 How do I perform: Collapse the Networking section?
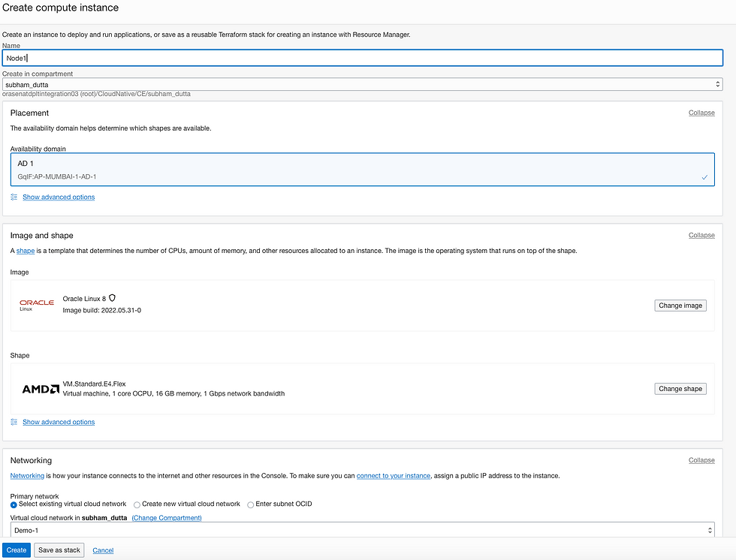701,460
